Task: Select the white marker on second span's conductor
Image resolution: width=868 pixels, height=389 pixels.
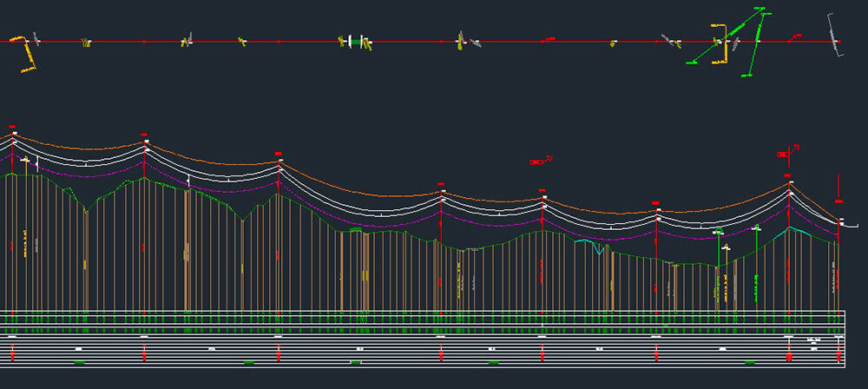Action: [188, 180]
